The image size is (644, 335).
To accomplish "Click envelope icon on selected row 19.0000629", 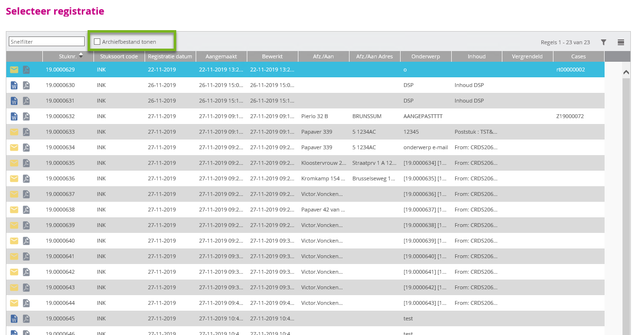I will coord(14,70).
